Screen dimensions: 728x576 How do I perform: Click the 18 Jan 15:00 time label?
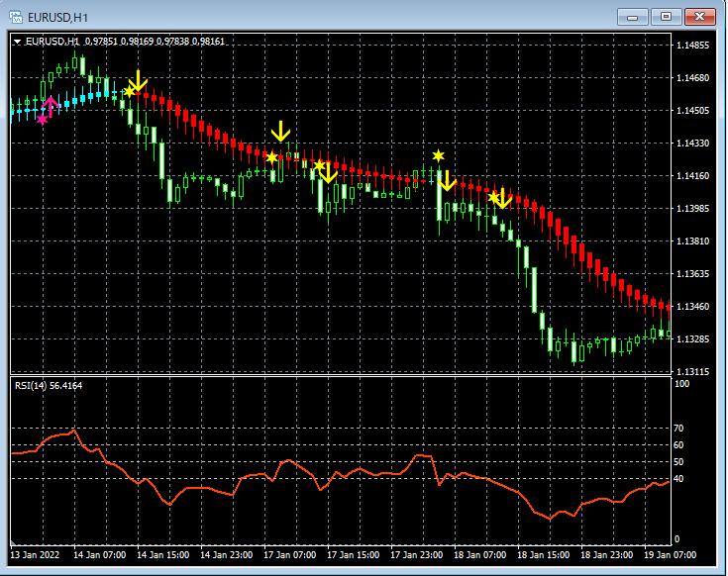click(x=543, y=555)
